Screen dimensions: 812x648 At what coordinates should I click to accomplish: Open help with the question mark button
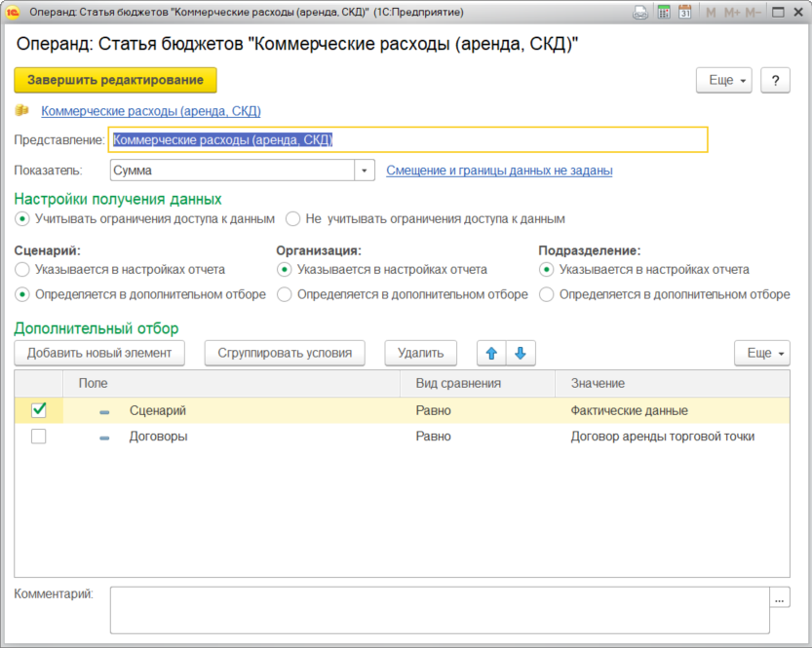775,80
